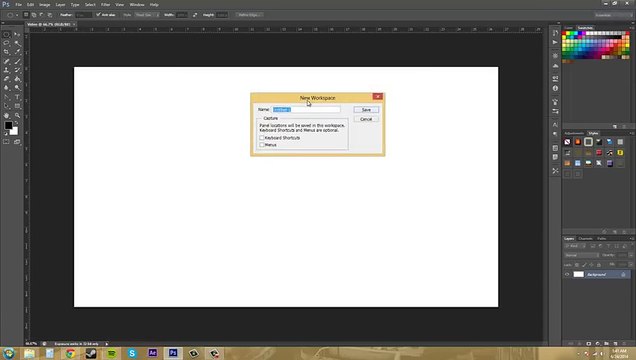636x360 pixels.
Task: Select the Healing Brush tool
Action: [6, 61]
